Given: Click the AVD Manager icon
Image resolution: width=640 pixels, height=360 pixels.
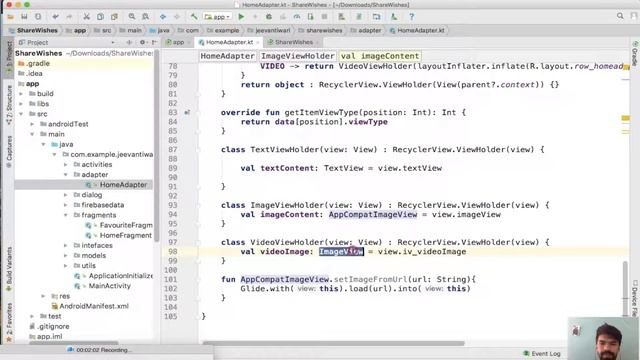Looking at the screenshot, I should click(342, 17).
